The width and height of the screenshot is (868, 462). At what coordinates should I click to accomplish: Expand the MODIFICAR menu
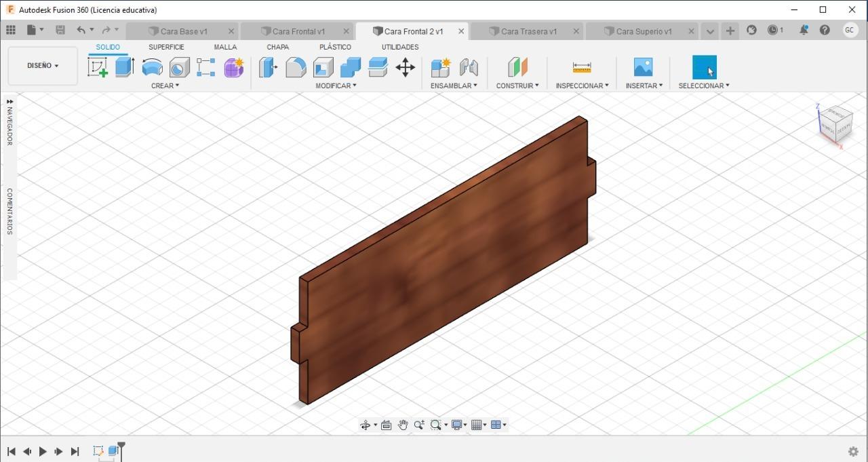pos(336,86)
